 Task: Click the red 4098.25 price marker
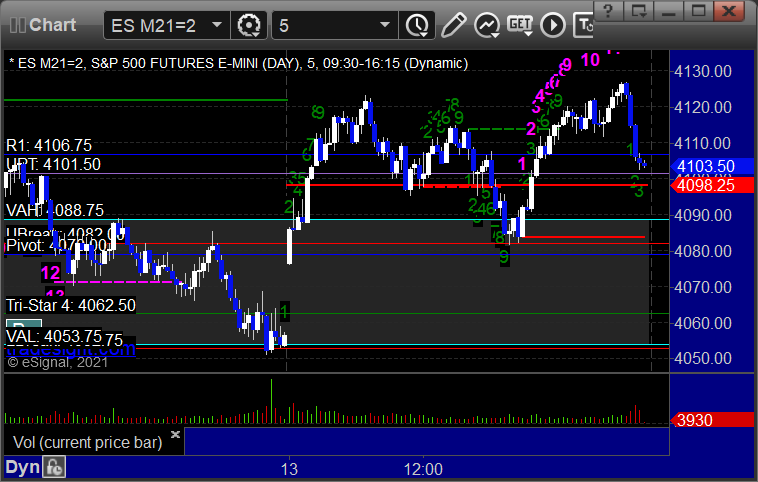tap(712, 185)
